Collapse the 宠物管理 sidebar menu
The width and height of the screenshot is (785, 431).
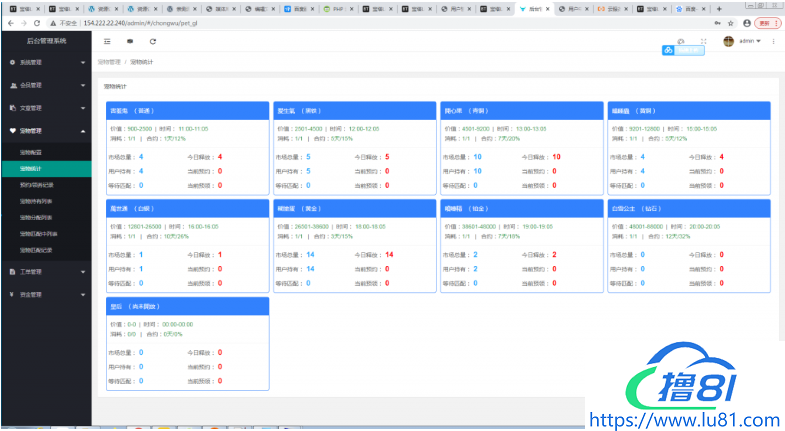click(x=45, y=130)
